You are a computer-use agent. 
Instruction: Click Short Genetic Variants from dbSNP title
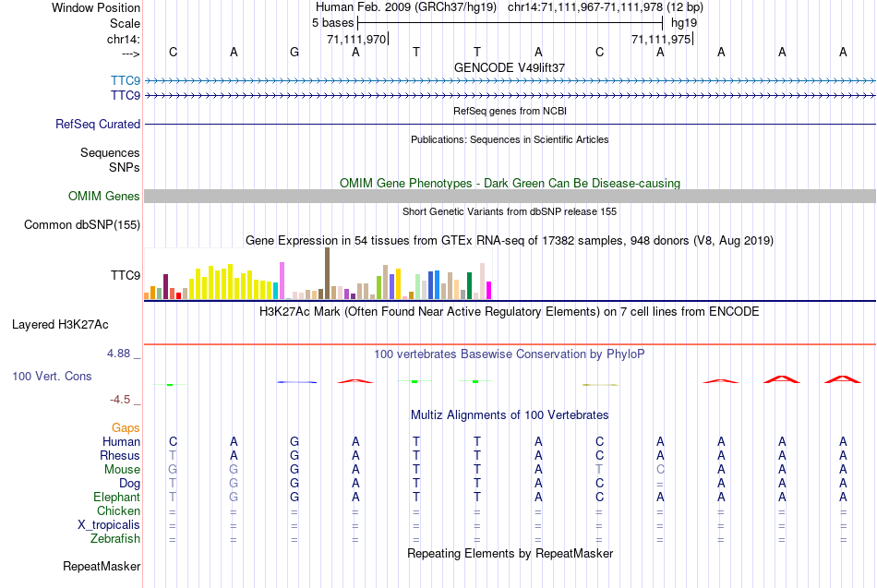pos(510,211)
